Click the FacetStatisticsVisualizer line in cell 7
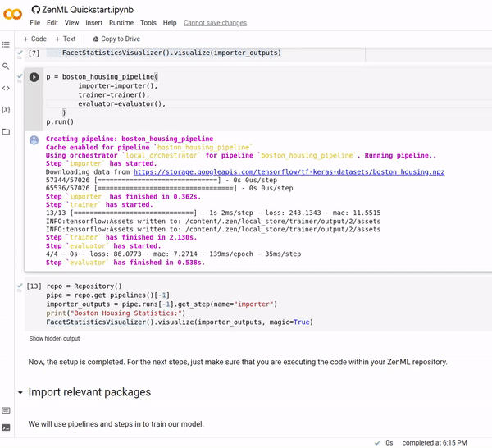The image size is (492, 448). click(x=171, y=53)
